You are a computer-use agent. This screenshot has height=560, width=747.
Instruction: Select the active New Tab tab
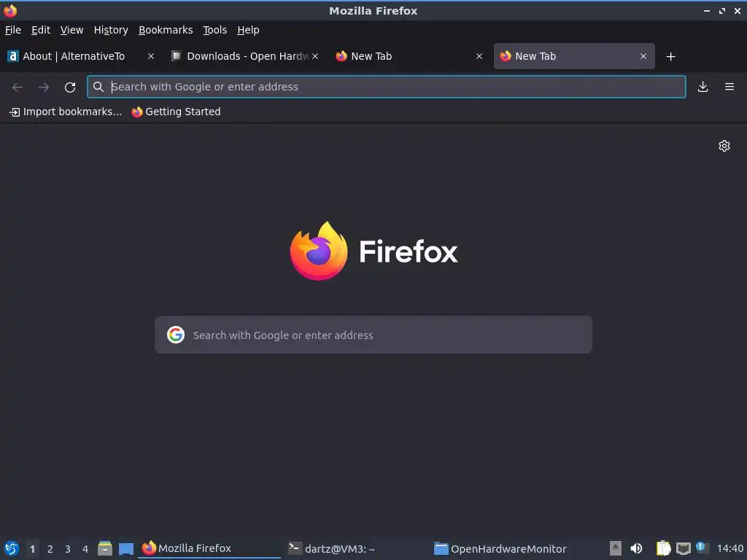coord(574,56)
